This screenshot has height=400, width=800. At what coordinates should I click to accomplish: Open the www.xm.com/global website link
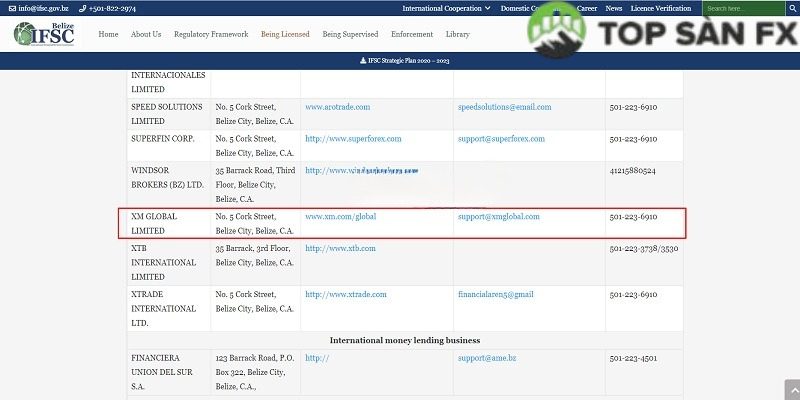pos(341,216)
